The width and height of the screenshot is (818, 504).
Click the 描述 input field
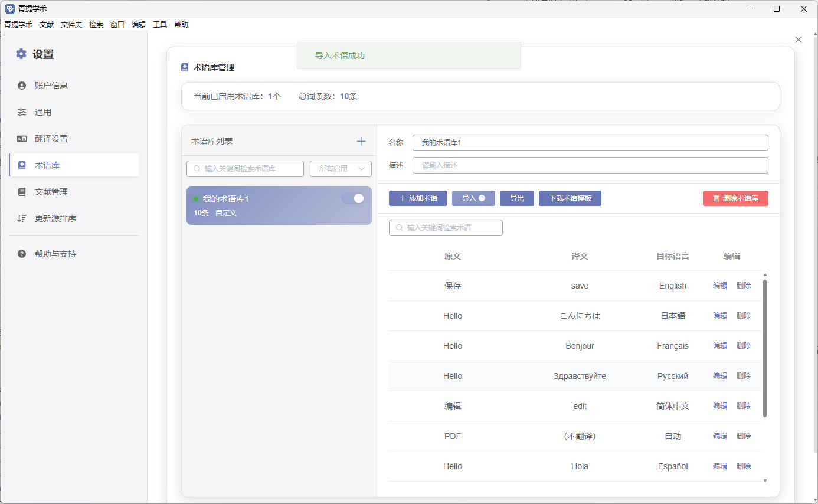pos(590,165)
